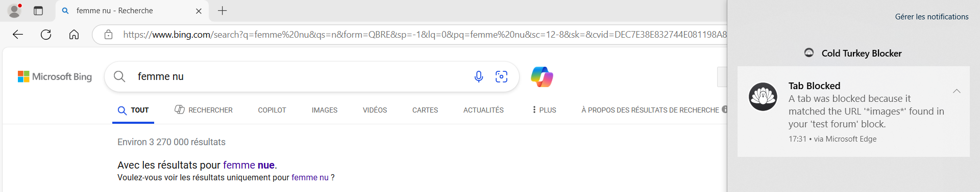Reload the page with refresh icon
980x192 pixels.
coord(46,35)
